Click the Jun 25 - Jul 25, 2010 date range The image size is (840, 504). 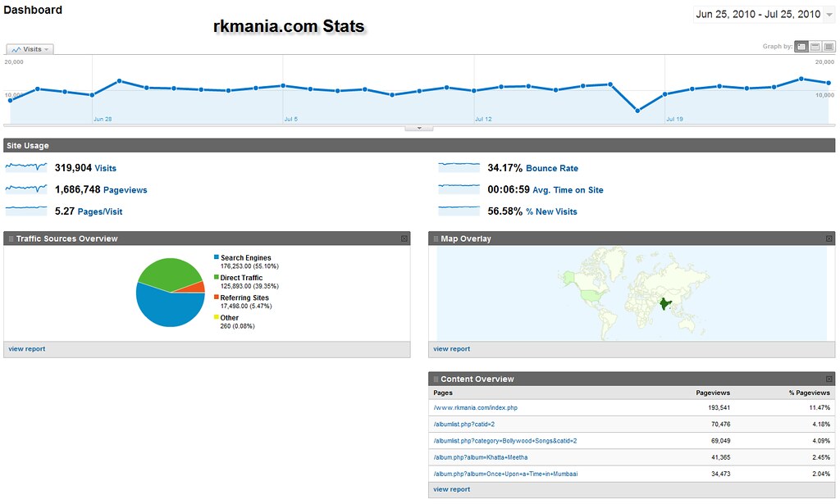pyautogui.click(x=758, y=15)
